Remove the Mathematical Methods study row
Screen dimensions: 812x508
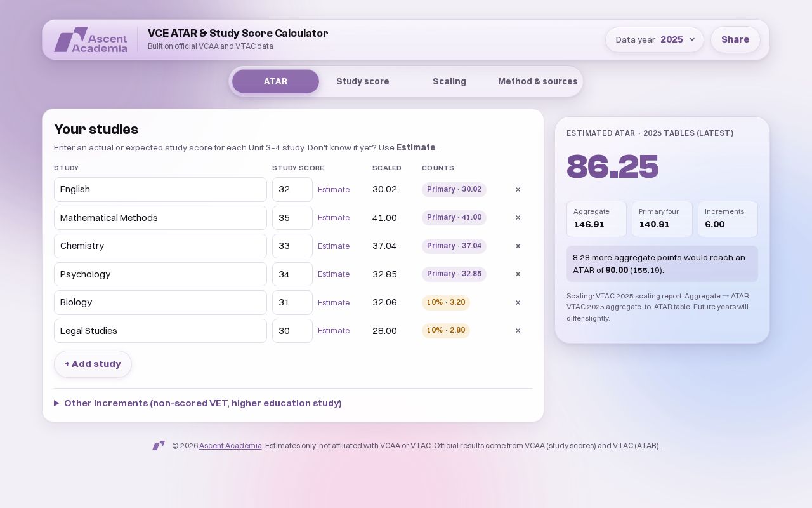518,218
